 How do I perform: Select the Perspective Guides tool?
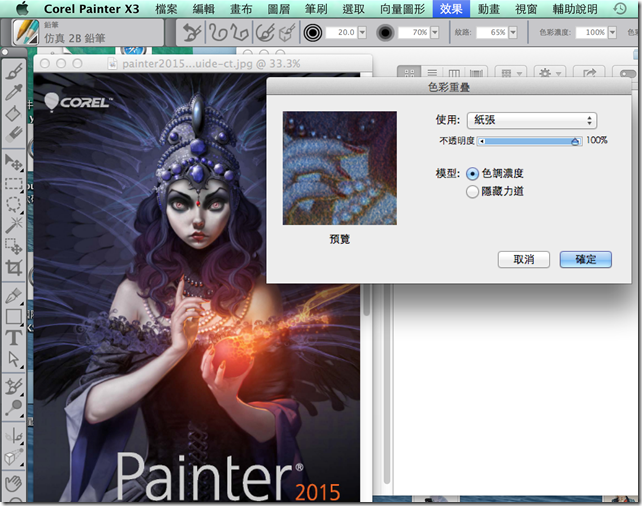pyautogui.click(x=14, y=456)
